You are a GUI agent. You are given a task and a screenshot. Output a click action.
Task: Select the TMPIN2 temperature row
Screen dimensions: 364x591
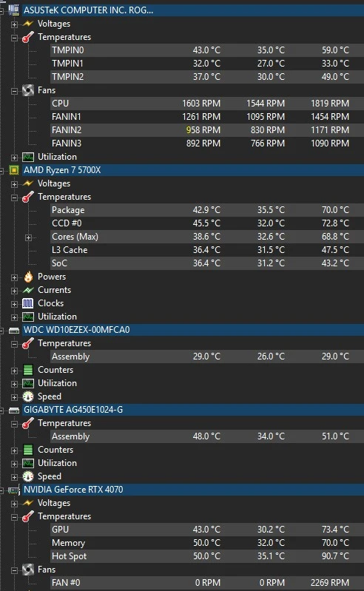(x=207, y=77)
